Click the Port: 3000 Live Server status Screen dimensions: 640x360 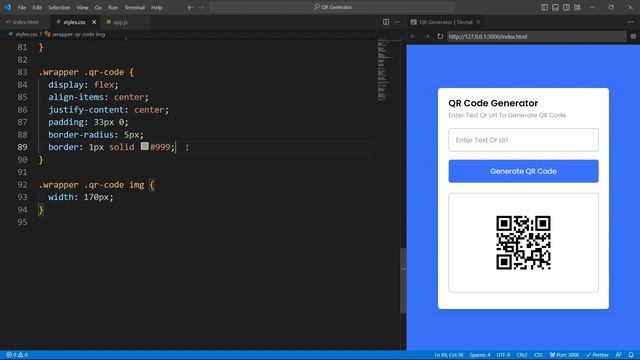pos(564,355)
